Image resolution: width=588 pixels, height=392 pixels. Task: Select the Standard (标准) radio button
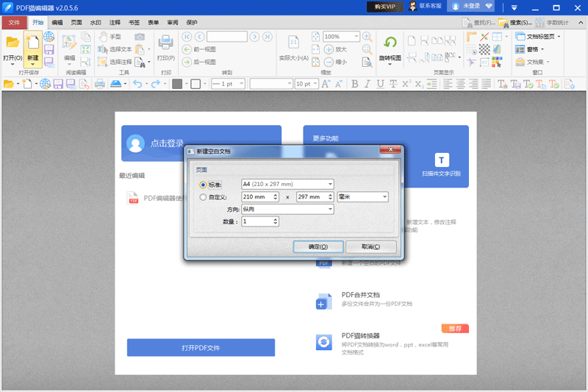204,184
